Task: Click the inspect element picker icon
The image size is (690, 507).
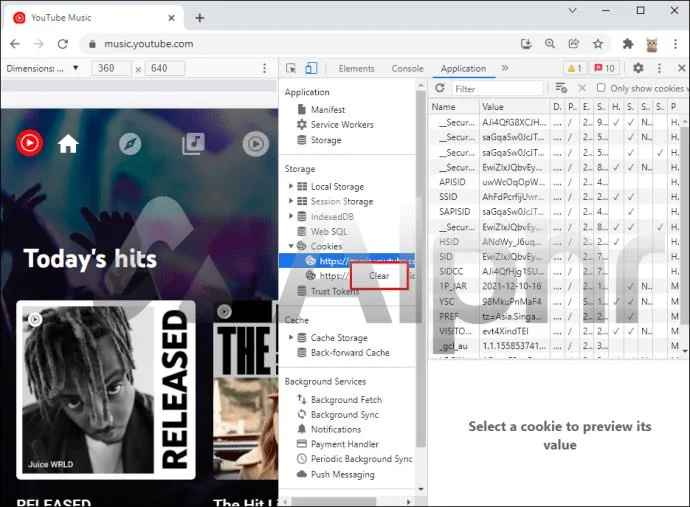Action: coord(291,68)
